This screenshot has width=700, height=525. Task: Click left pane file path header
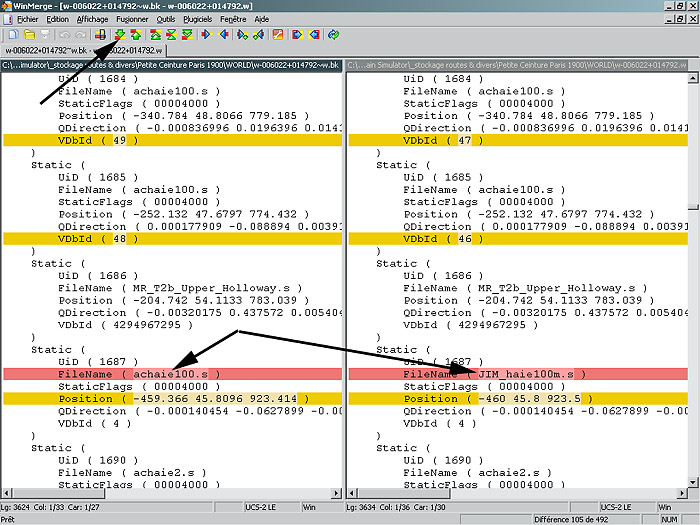tap(172, 65)
